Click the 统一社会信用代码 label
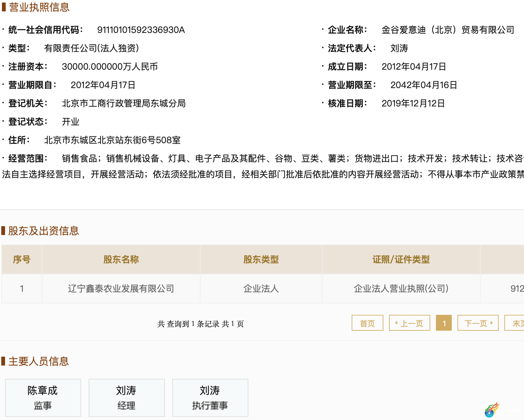The height and width of the screenshot is (420, 524). click(x=46, y=30)
